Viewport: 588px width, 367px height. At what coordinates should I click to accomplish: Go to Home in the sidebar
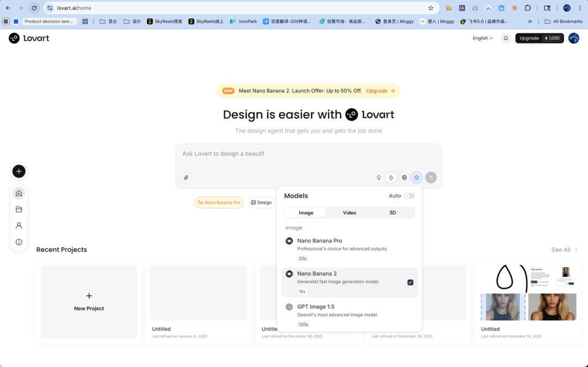click(19, 193)
